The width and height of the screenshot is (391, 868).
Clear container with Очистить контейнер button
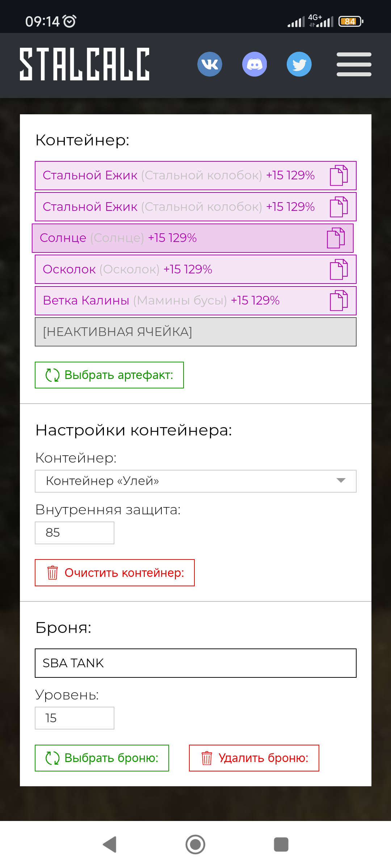click(115, 573)
